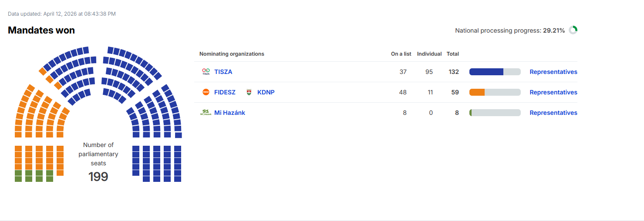This screenshot has height=221, width=644.
Task: Click the Mi Hazánk green logo icon
Action: click(x=205, y=113)
